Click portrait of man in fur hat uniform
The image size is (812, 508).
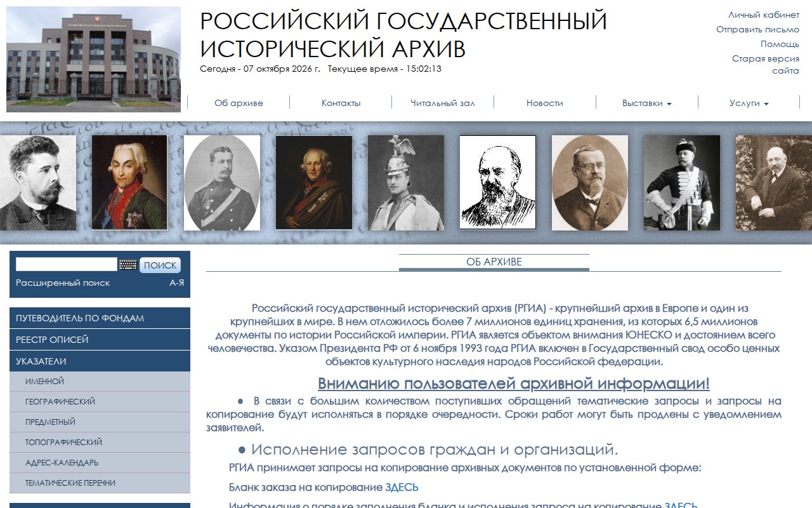click(682, 183)
